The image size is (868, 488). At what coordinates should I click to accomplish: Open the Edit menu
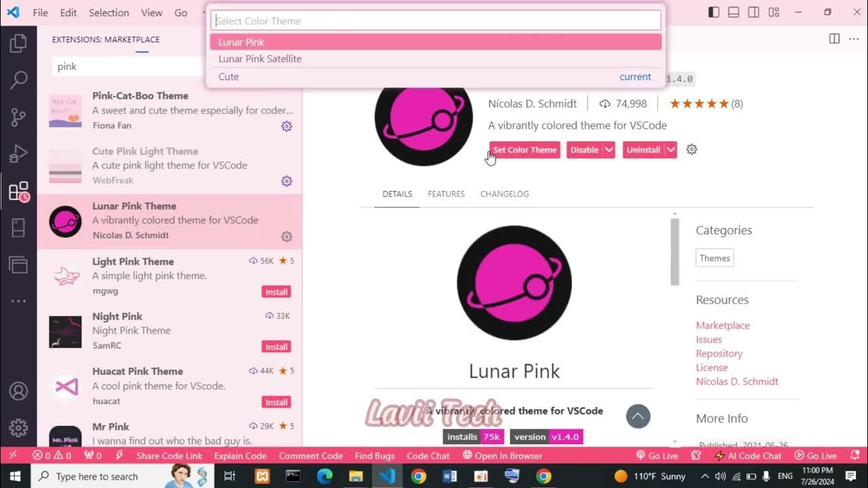(x=68, y=13)
